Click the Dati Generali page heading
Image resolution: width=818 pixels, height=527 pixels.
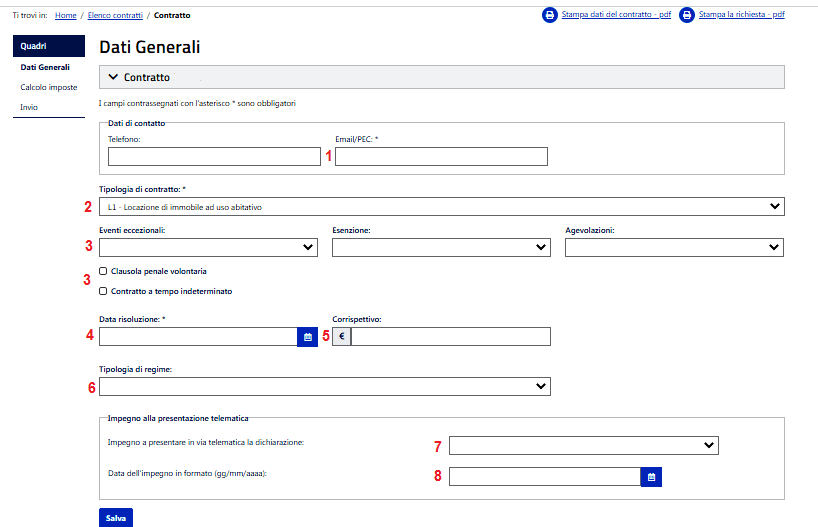coord(150,47)
